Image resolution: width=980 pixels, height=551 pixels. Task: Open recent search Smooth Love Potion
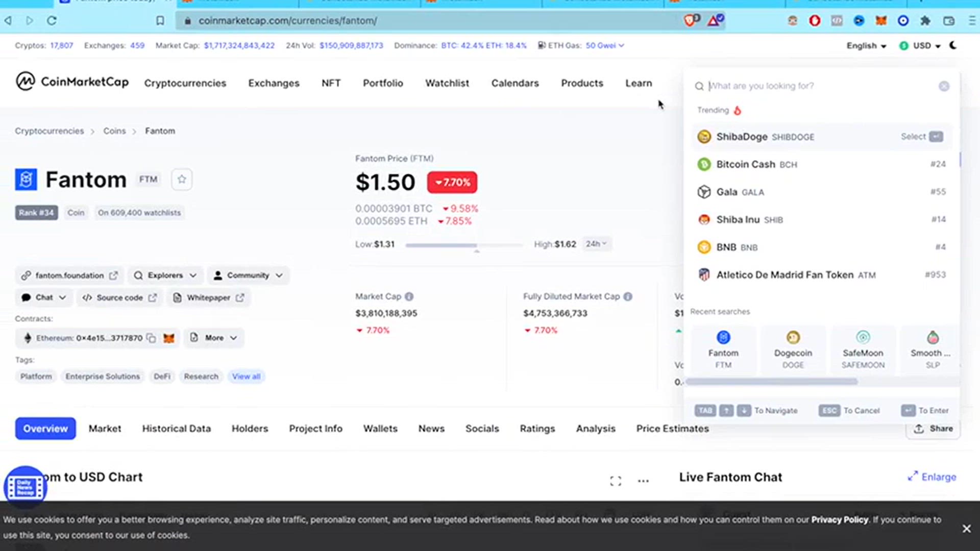(x=930, y=350)
